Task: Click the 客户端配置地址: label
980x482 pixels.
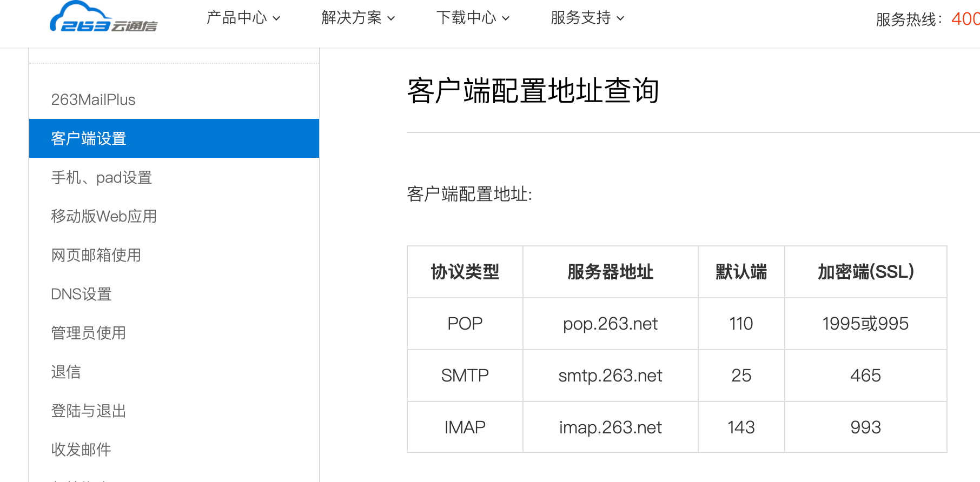Action: pos(469,194)
